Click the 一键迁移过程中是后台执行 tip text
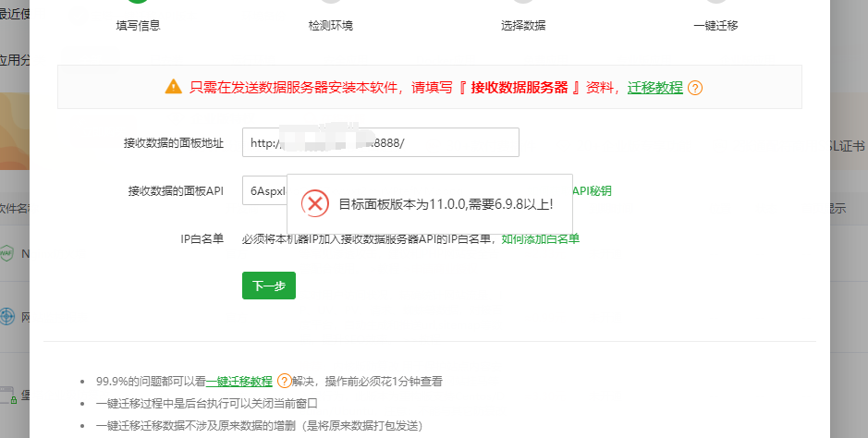This screenshot has width=868, height=438. click(x=206, y=403)
